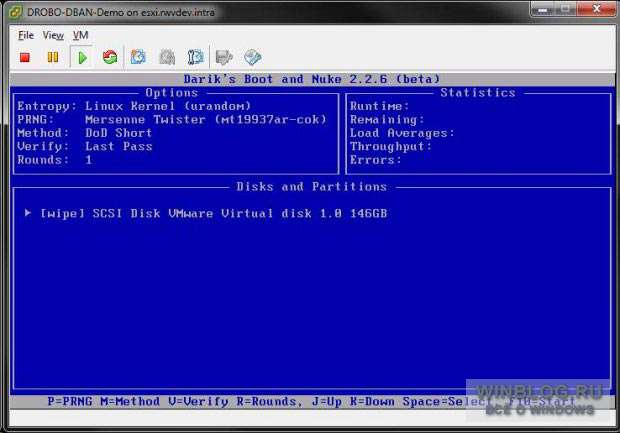Click the 'Verify: Last Pass' option line
This screenshot has height=433, width=620.
(x=85, y=146)
